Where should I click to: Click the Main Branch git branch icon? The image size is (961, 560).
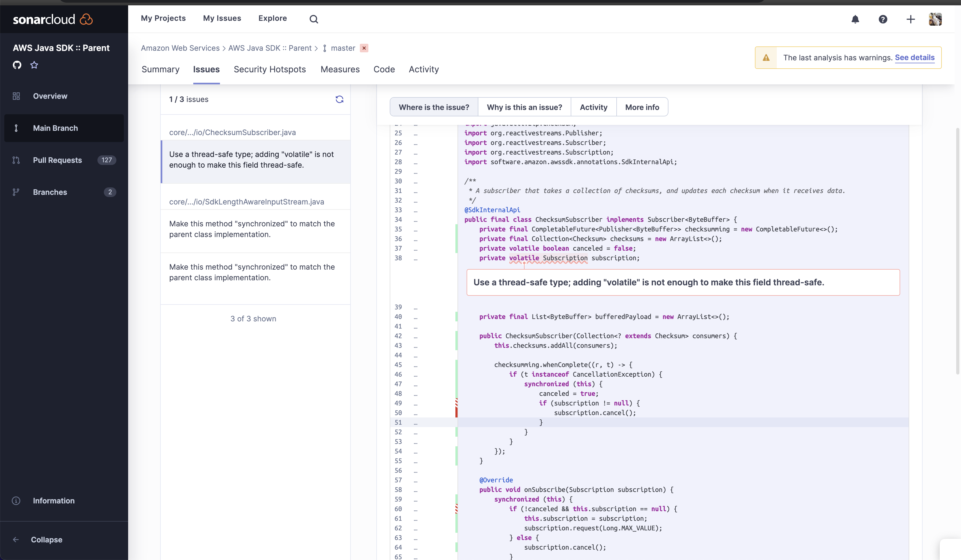(x=17, y=127)
